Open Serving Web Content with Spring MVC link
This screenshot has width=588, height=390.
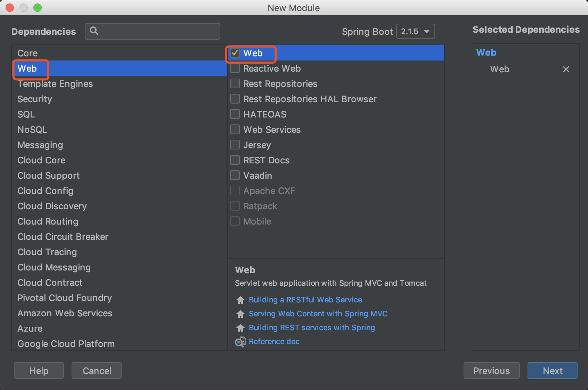tap(318, 314)
